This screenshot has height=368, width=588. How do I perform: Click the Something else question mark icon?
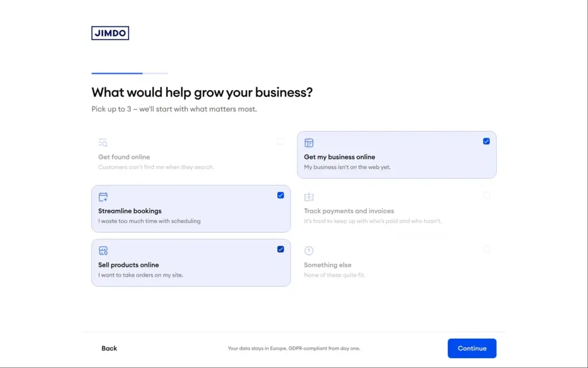coord(309,251)
